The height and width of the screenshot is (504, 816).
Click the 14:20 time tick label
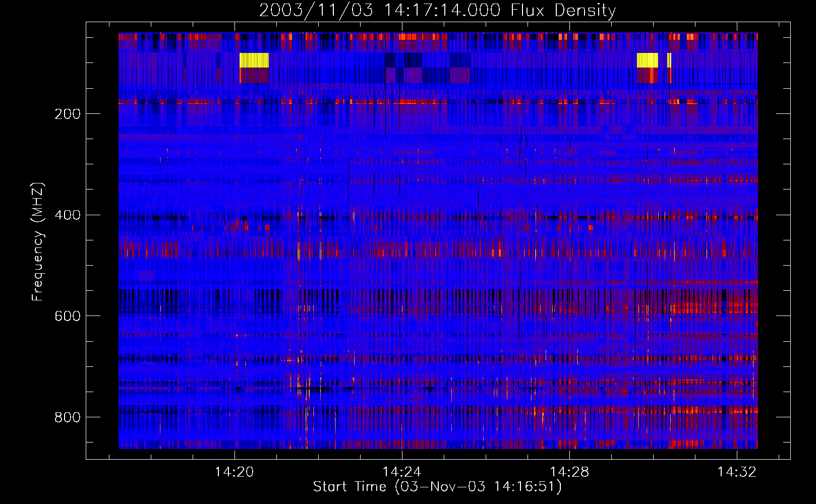pyautogui.click(x=234, y=472)
